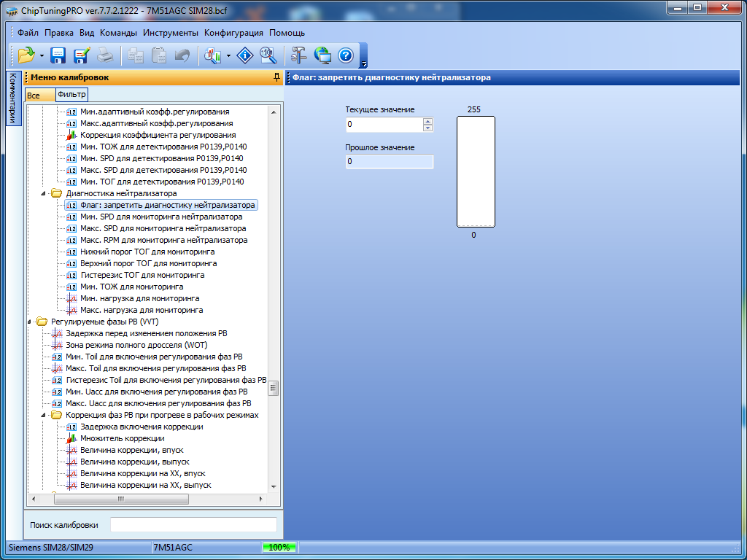Select Мин. SPD для мониторинга нейтрализатора

(x=160, y=217)
